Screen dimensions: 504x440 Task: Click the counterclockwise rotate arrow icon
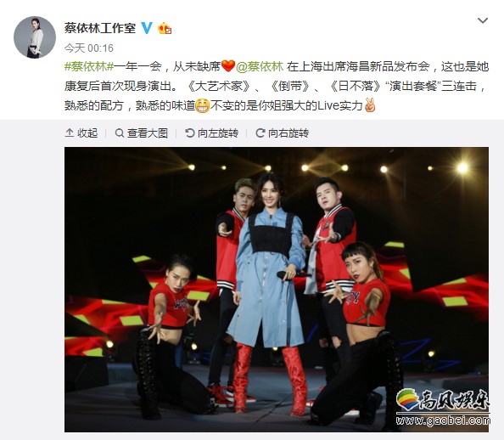pyautogui.click(x=190, y=133)
